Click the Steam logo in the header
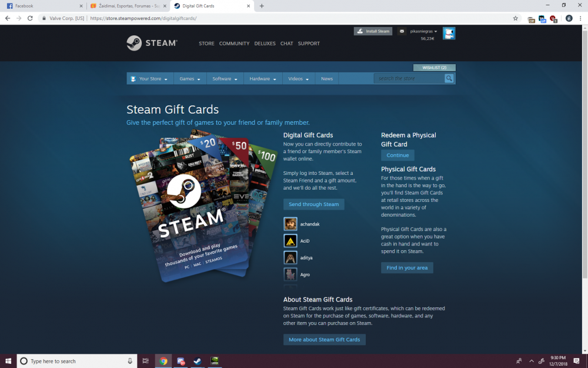 coord(152,43)
